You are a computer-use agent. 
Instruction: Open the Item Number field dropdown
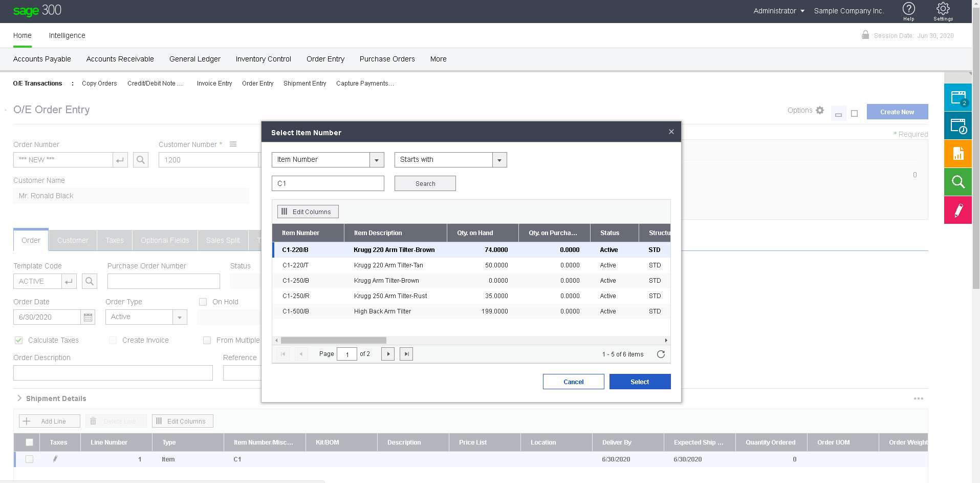pyautogui.click(x=377, y=160)
